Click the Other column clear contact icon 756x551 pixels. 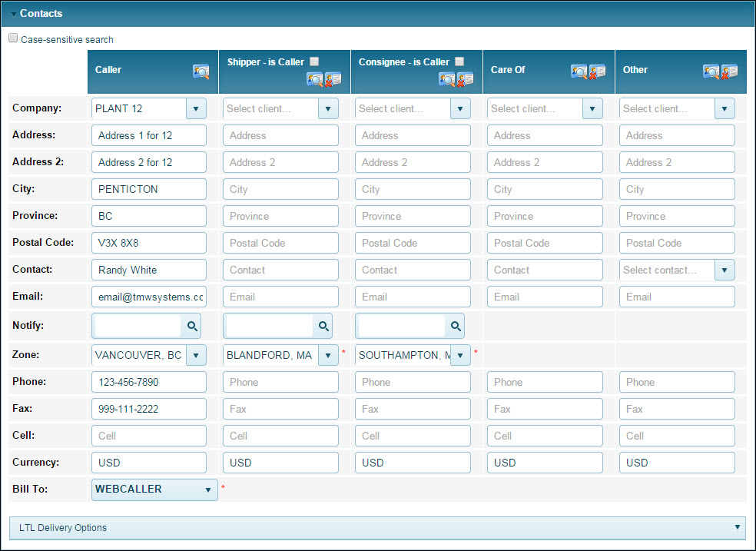(x=730, y=71)
